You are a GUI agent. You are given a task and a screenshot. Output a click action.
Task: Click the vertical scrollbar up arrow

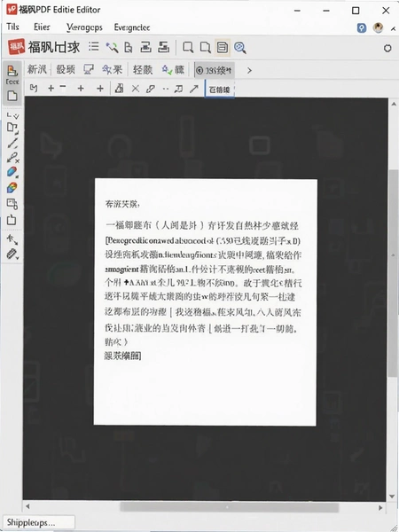point(394,104)
